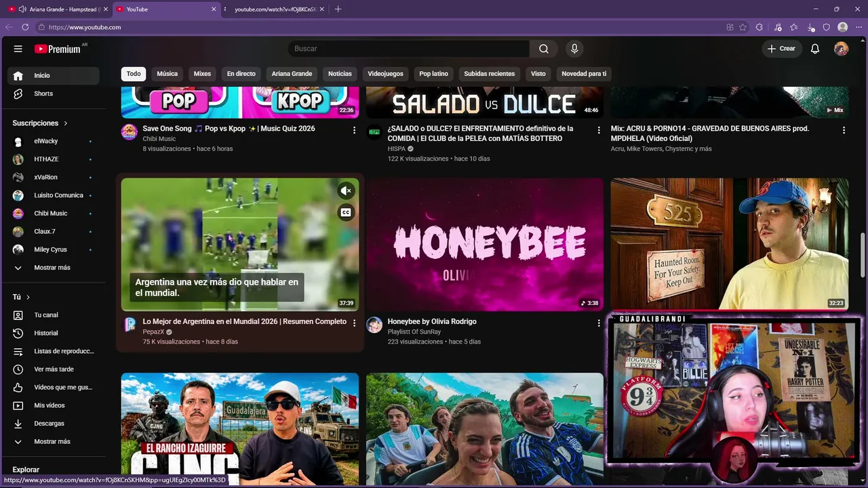Add this page to browser favorites

click(743, 27)
